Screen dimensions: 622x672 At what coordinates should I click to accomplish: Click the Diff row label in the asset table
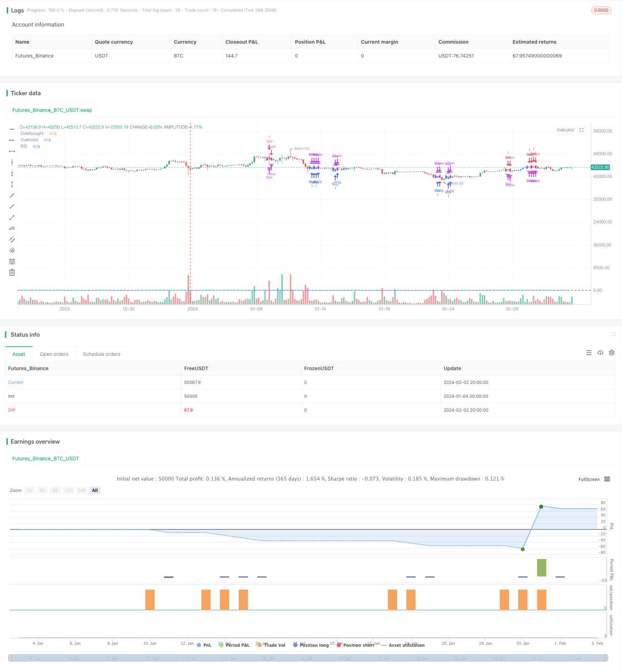[x=12, y=410]
